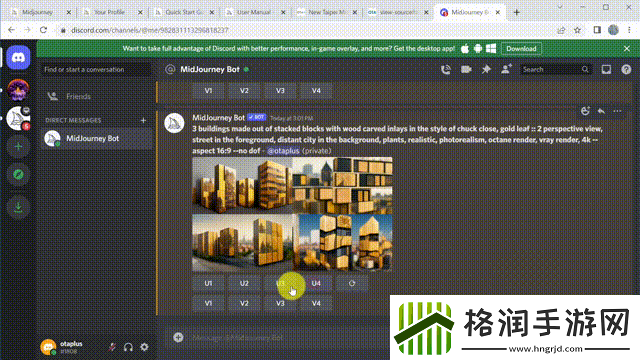Click V2 variation button under image grid

(x=244, y=303)
